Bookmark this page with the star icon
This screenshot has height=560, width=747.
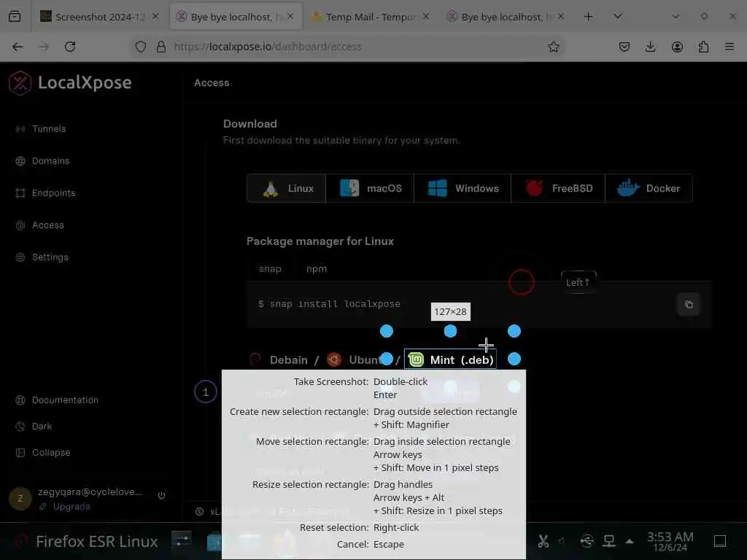(553, 47)
